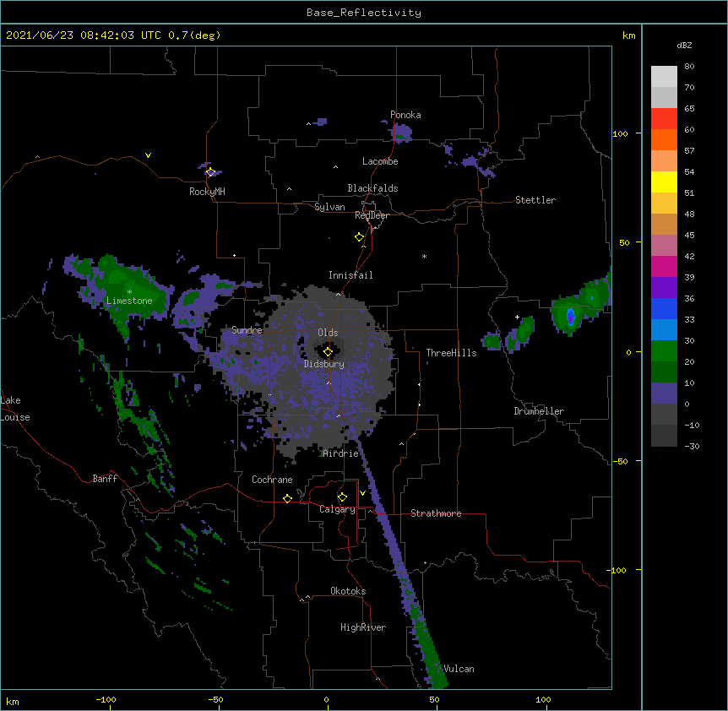The width and height of the screenshot is (728, 711).
Task: Click the yellow diamond between Olds and Didsbury
Action: click(328, 352)
